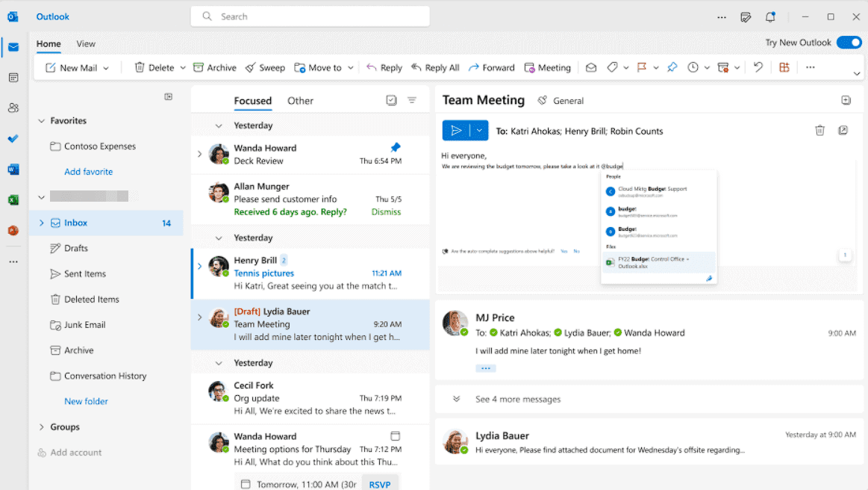Click the Add favorite link

click(89, 172)
